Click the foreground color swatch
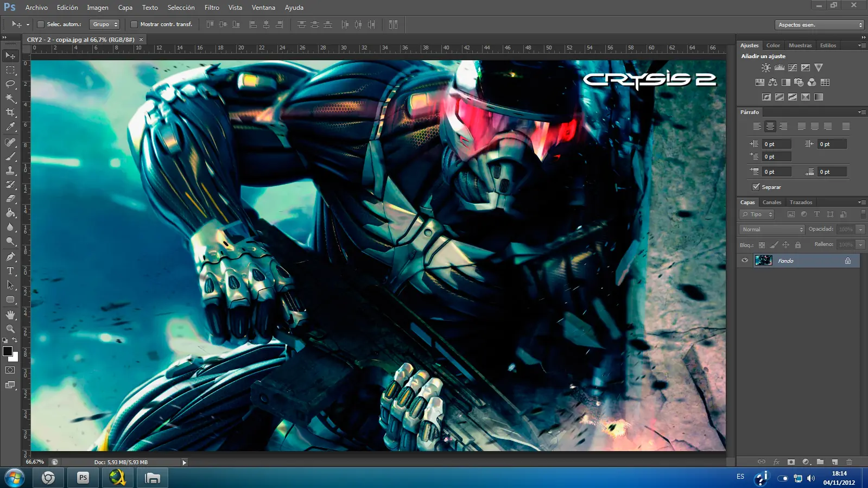This screenshot has height=488, width=868. pos(8,351)
